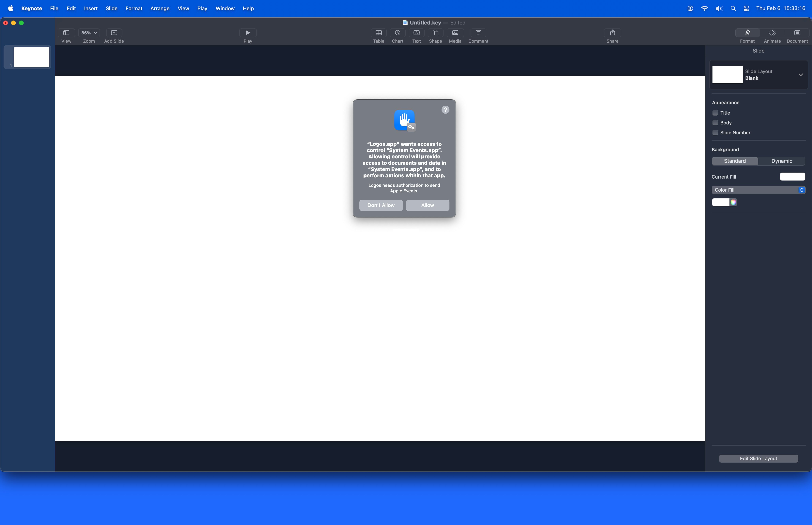Image resolution: width=812 pixels, height=525 pixels.
Task: Open the Document inspector pane
Action: 797,33
